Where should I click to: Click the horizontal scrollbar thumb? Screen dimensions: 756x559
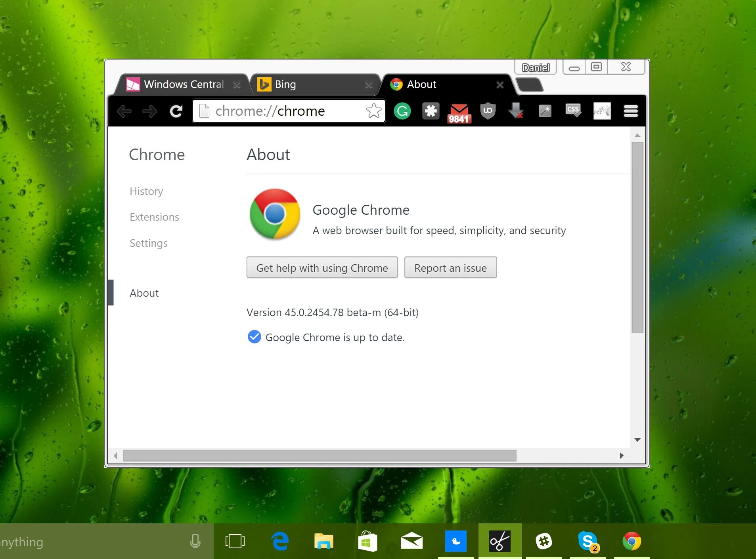click(320, 456)
